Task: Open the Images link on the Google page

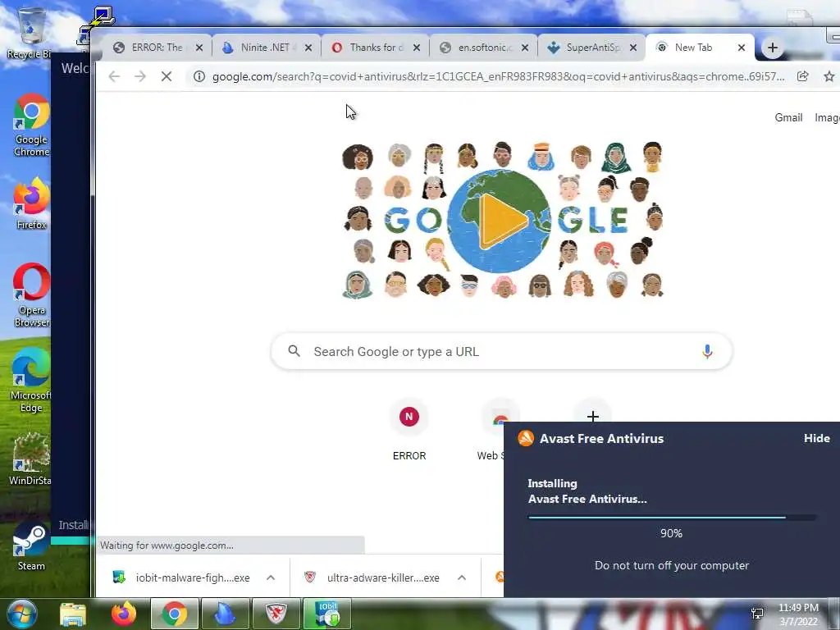Action: point(827,117)
